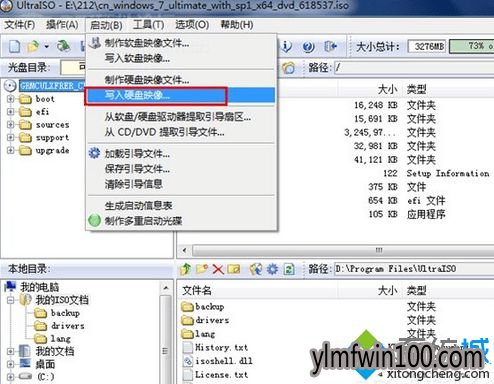
Task: Click the globe search icon in local toolbar
Action: coord(256,269)
